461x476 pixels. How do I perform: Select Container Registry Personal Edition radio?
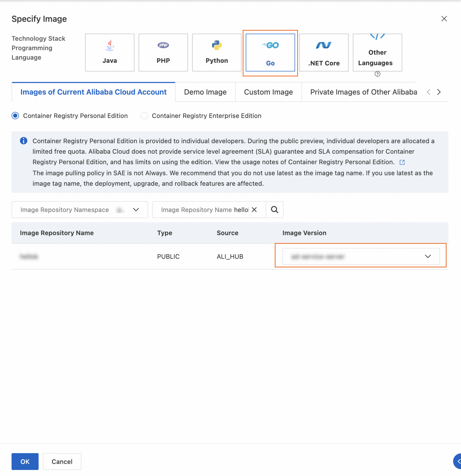click(x=15, y=116)
